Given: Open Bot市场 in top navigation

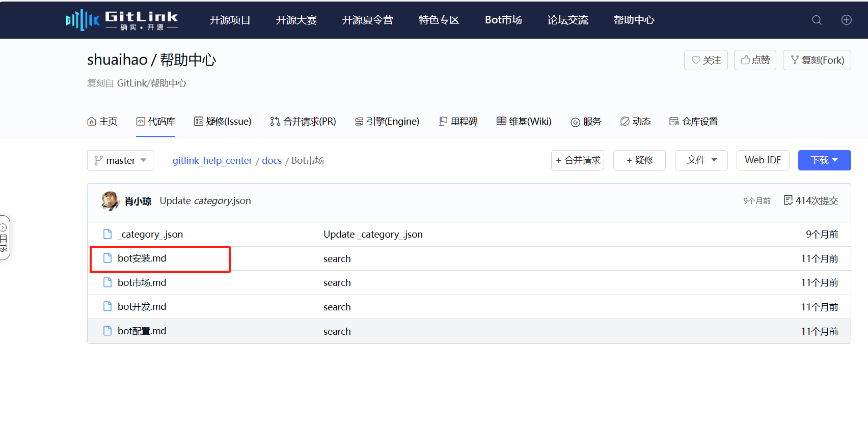Looking at the screenshot, I should pos(503,20).
